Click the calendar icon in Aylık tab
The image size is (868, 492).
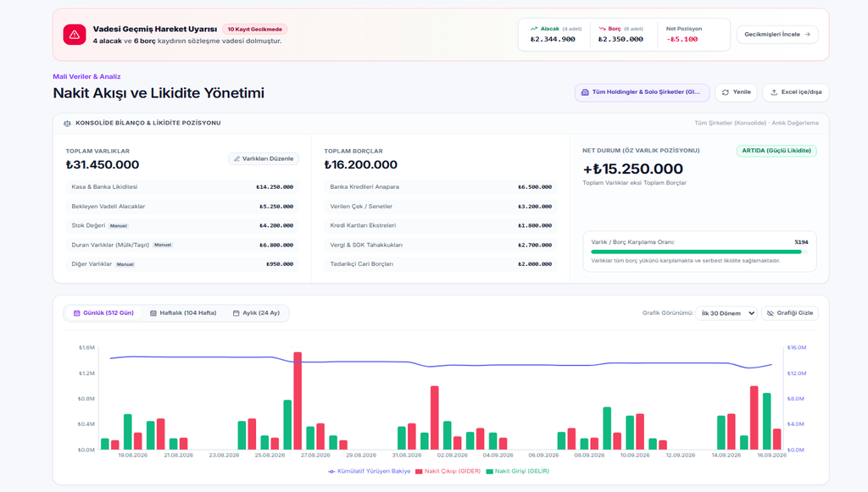[236, 312]
